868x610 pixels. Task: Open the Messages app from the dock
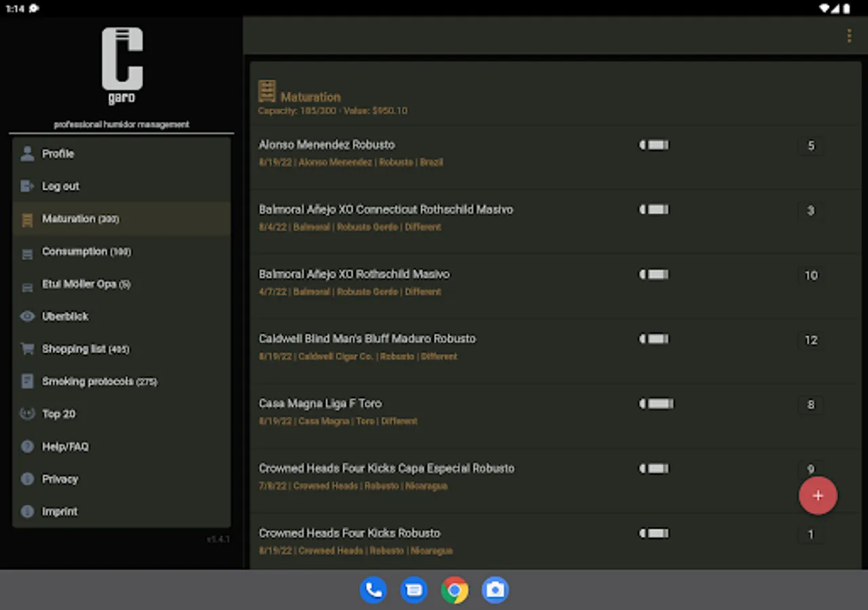point(414,590)
